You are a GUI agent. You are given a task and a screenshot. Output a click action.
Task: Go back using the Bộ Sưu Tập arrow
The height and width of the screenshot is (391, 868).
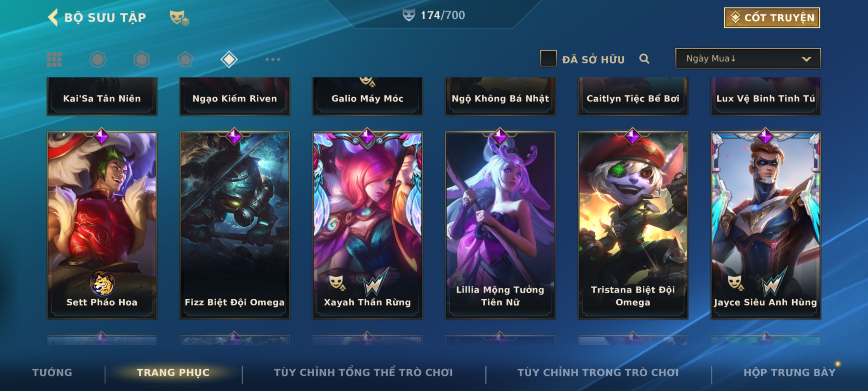[53, 17]
